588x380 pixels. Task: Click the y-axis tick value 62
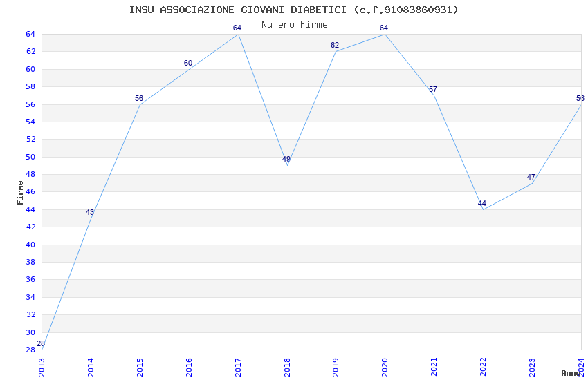30,51
